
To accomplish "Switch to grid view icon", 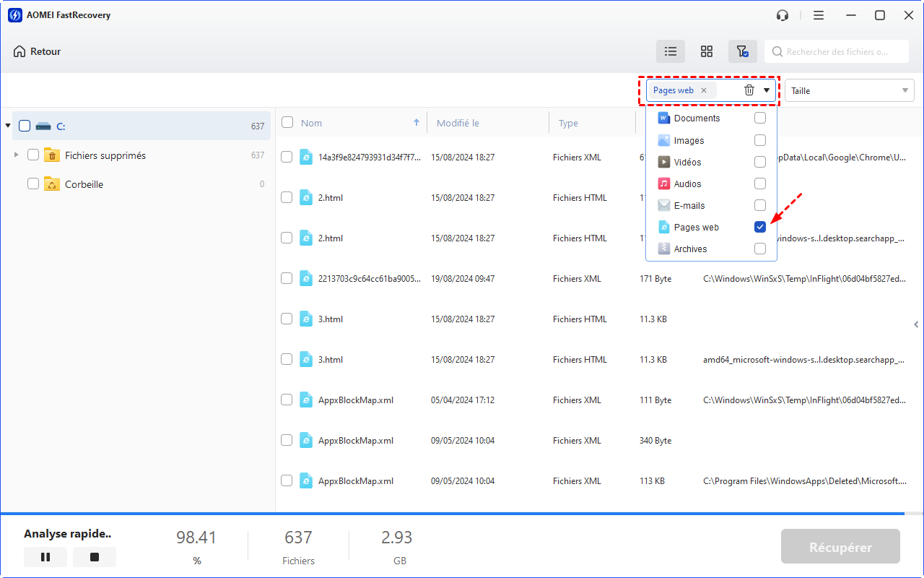I will (707, 51).
